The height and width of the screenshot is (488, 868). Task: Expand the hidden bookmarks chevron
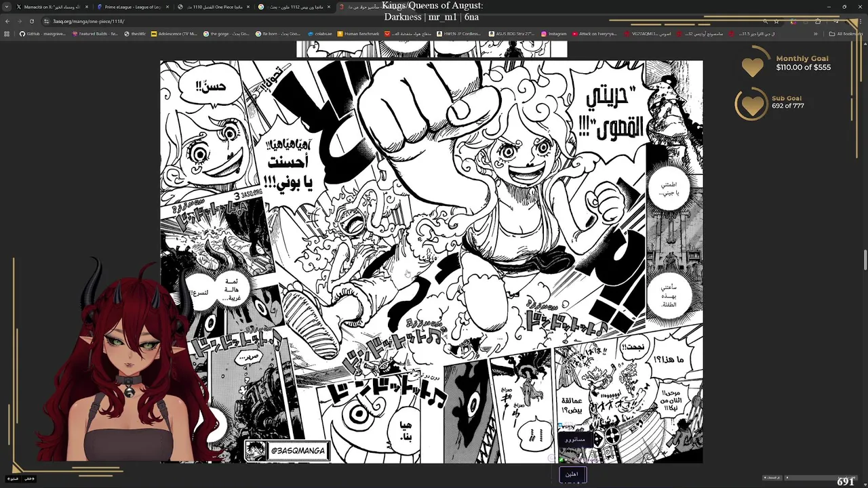pos(816,34)
